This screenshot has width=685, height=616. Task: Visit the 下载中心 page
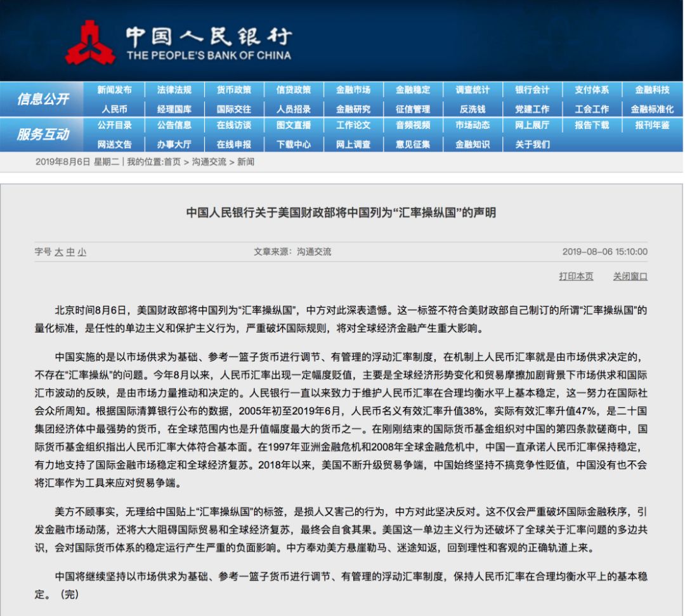click(294, 145)
